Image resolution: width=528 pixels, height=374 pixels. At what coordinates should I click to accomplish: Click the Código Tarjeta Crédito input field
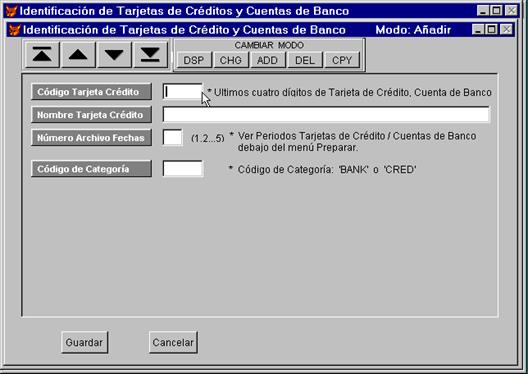183,92
